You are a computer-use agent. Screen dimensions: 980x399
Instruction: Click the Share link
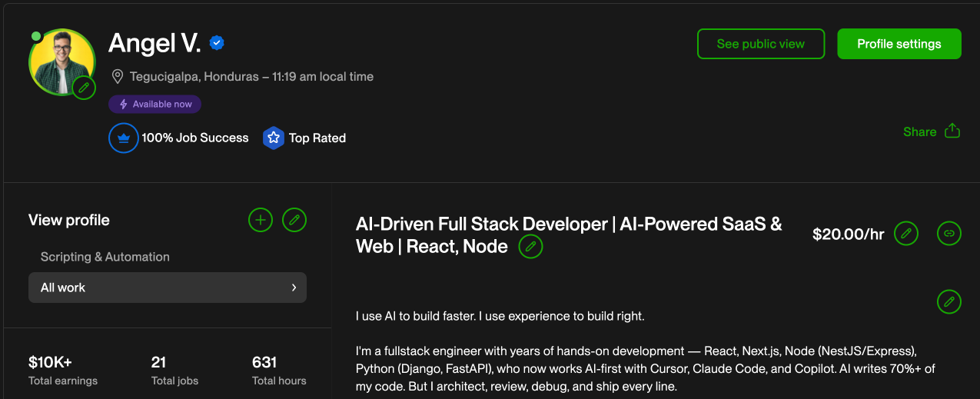(x=919, y=131)
